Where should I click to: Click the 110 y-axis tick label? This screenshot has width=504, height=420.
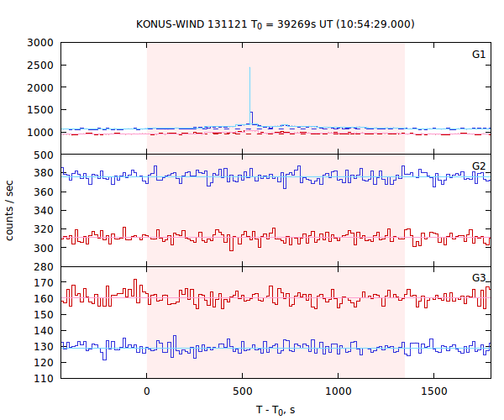[x=44, y=378]
